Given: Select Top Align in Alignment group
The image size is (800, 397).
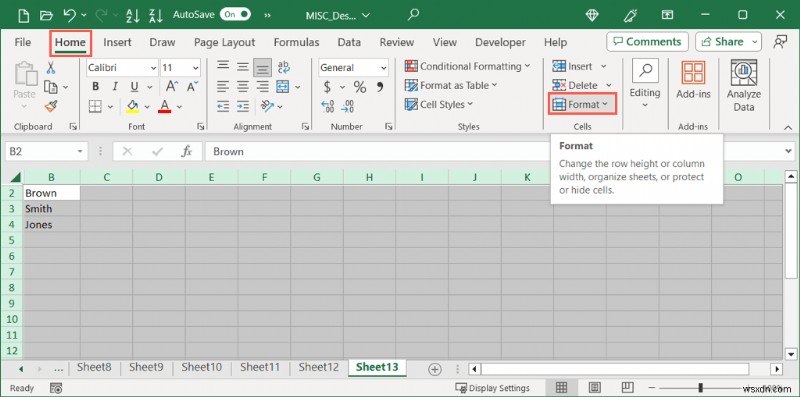Looking at the screenshot, I should (x=222, y=67).
